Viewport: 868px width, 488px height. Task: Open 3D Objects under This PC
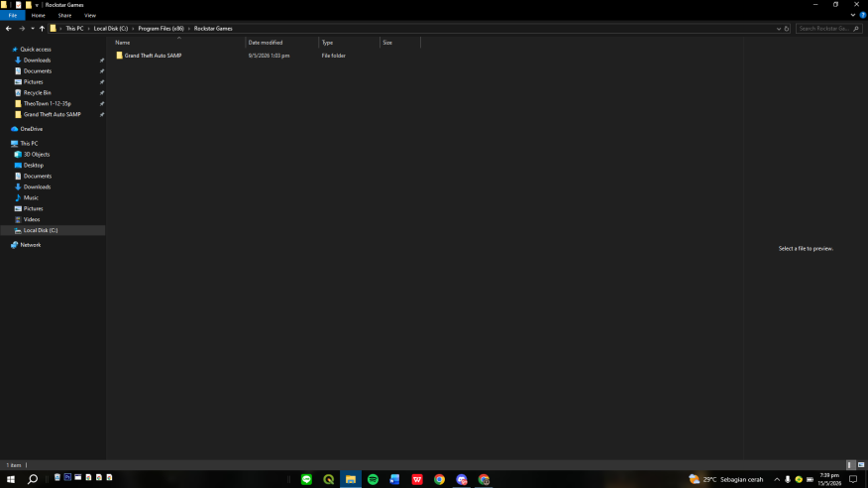pyautogui.click(x=37, y=155)
